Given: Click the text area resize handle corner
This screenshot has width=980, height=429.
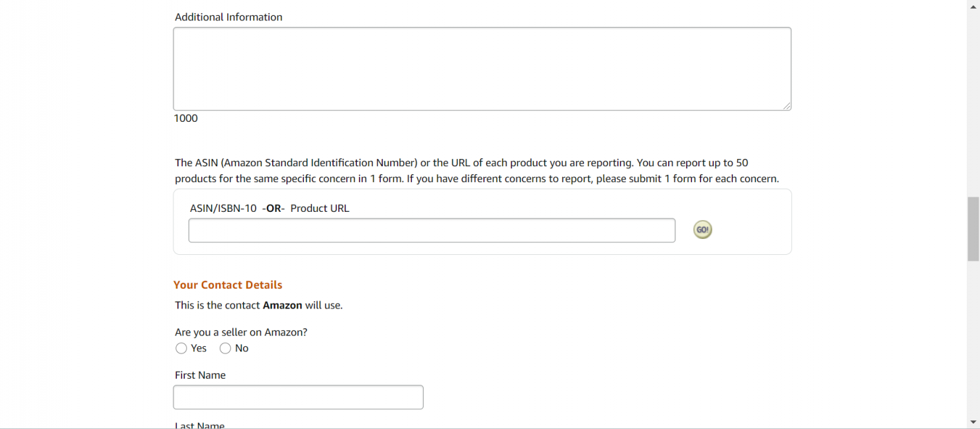Looking at the screenshot, I should [787, 106].
